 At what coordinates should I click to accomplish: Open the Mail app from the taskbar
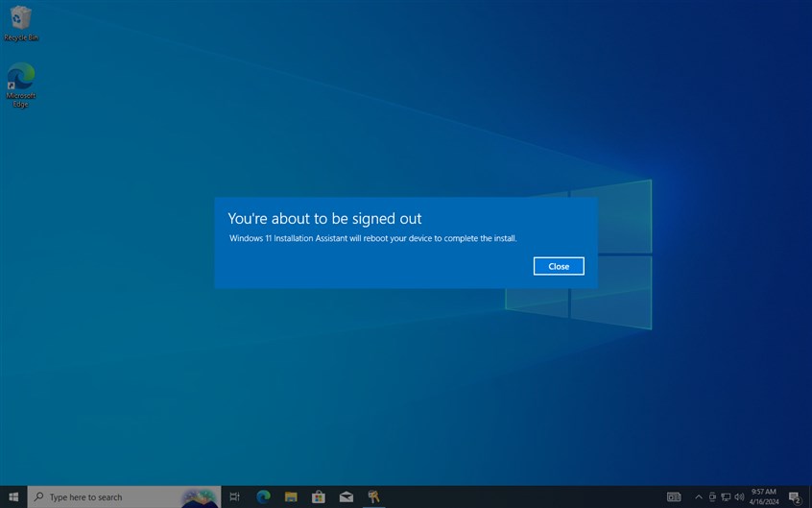[346, 496]
